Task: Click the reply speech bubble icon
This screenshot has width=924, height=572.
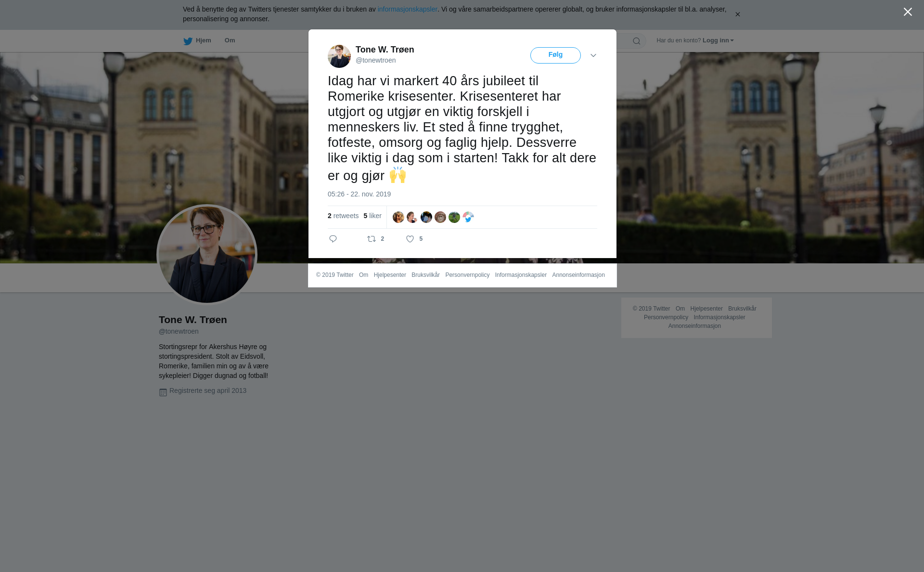Action: [x=333, y=239]
